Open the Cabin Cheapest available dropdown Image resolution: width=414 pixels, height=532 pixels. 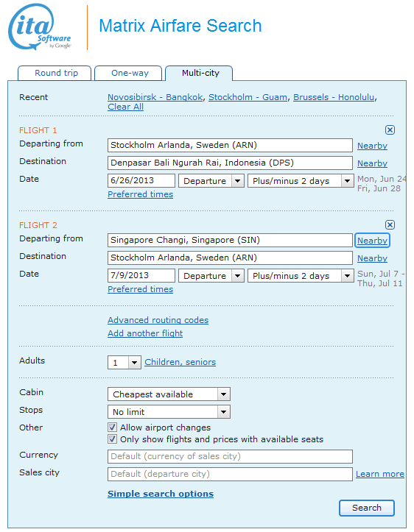click(x=169, y=394)
